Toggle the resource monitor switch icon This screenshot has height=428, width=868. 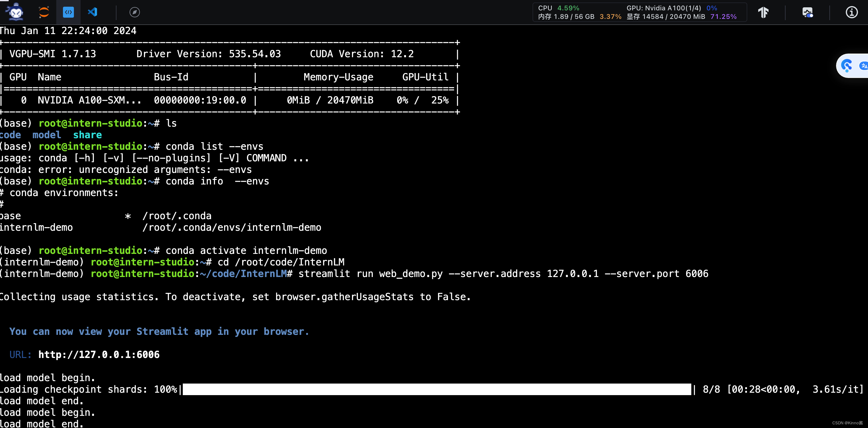click(x=808, y=12)
